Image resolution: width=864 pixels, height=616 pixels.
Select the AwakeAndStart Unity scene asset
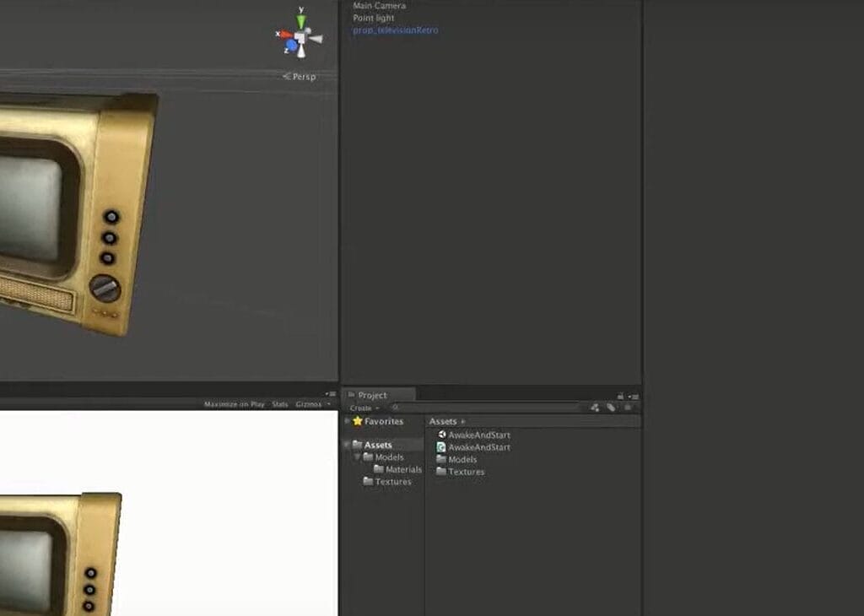click(474, 435)
